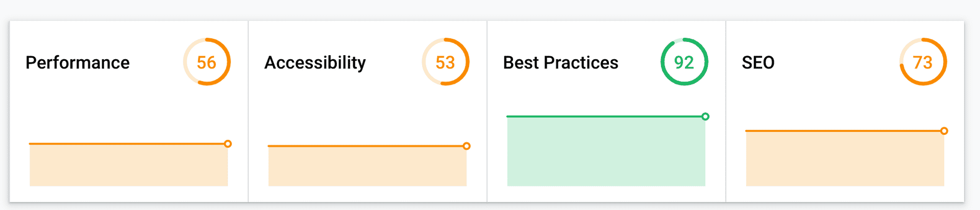The width and height of the screenshot is (980, 210).
Task: Click the Performance score gauge showing 56
Action: pyautogui.click(x=207, y=62)
